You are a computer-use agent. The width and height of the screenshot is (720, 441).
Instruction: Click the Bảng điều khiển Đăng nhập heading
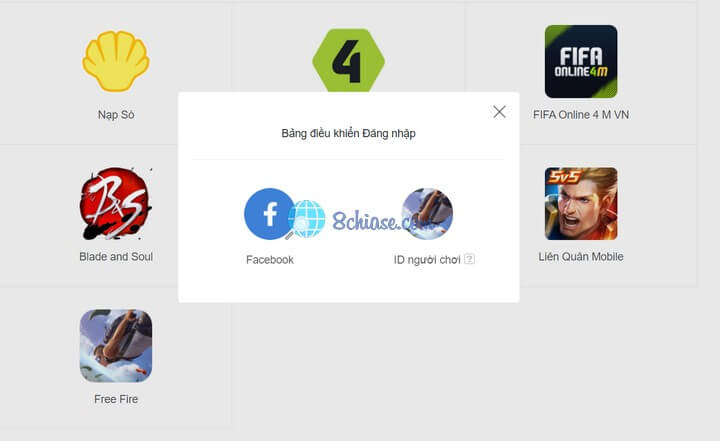[x=349, y=133]
